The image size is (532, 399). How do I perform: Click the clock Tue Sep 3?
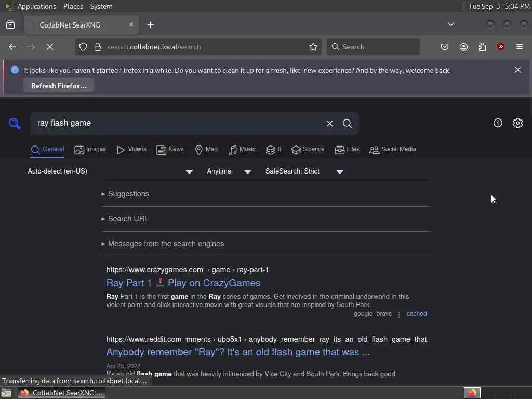point(499,6)
